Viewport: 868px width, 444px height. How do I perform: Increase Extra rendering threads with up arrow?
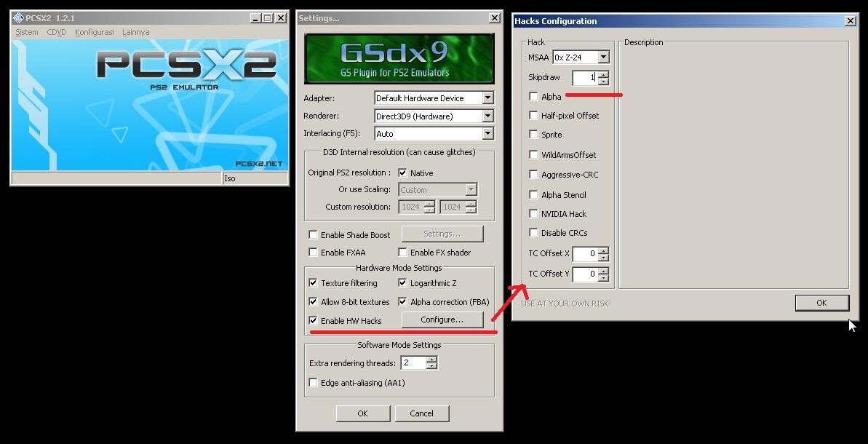(431, 360)
